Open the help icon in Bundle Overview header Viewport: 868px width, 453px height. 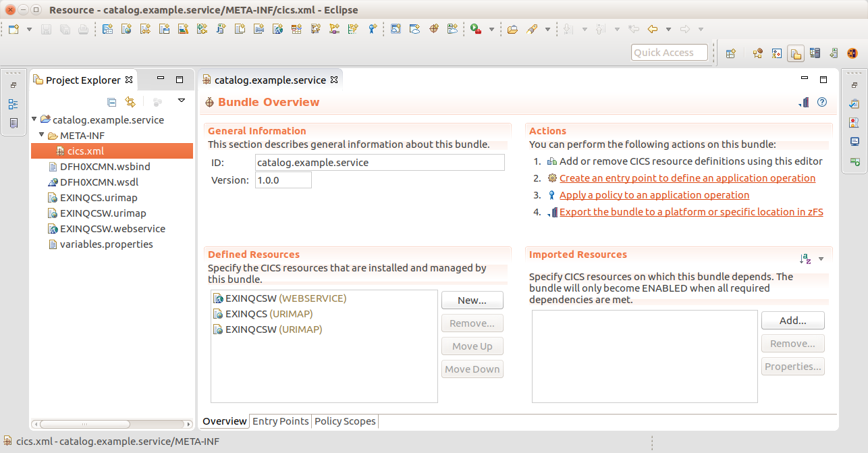[822, 103]
